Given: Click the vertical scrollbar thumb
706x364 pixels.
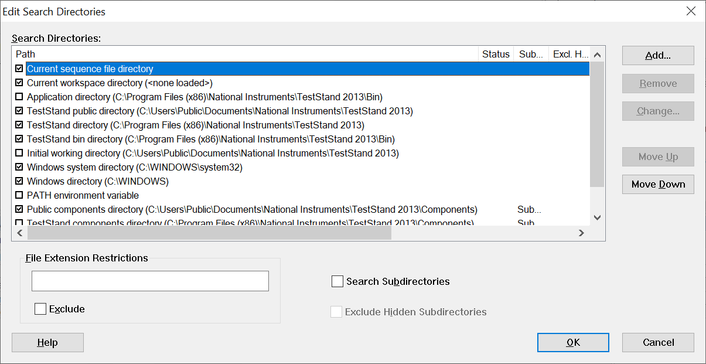Looking at the screenshot, I should click(597, 124).
